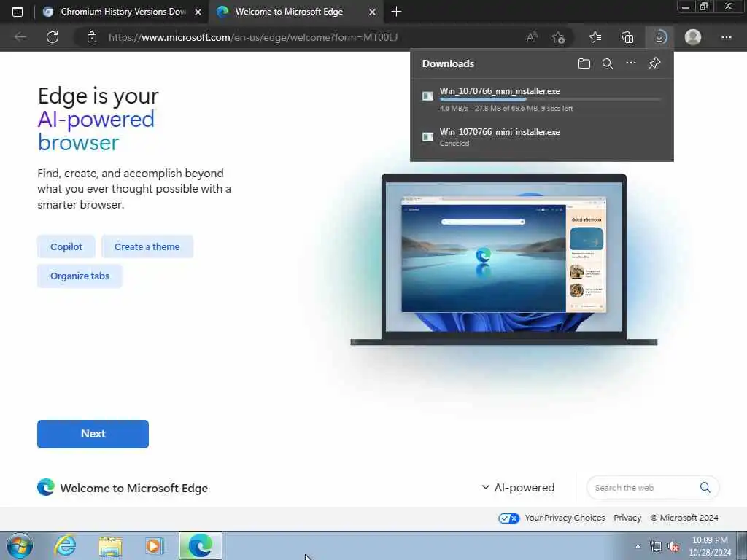Click the © Microsoft 2024 text
Image resolution: width=747 pixels, height=560 pixels.
[x=684, y=518]
